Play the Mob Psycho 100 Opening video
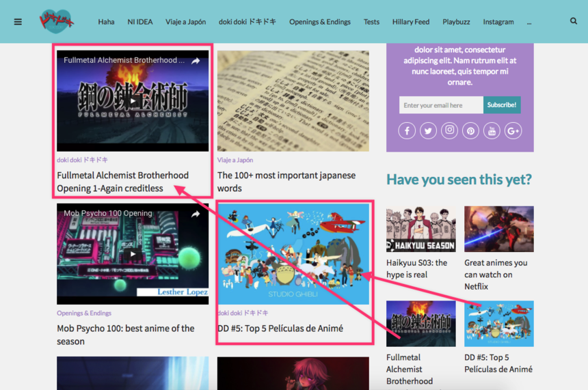The image size is (588, 390). (x=133, y=254)
